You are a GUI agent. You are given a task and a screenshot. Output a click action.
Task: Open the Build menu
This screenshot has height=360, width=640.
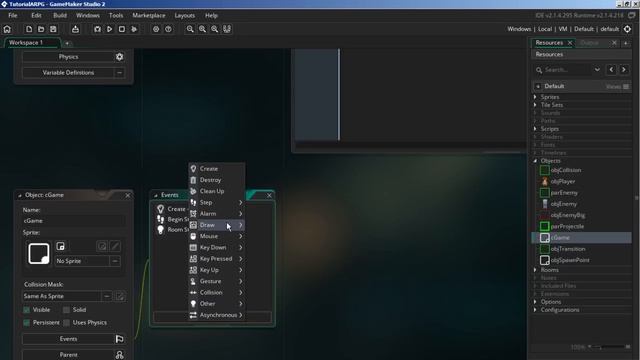pyautogui.click(x=60, y=16)
